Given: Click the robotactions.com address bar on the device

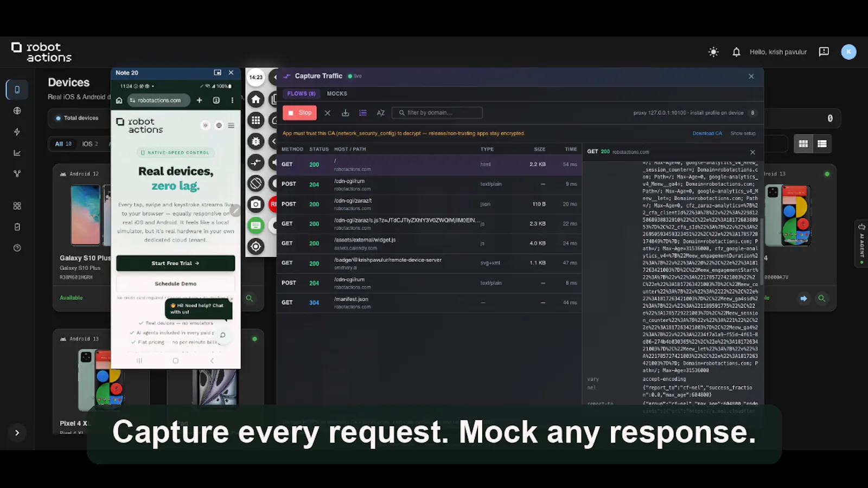Looking at the screenshot, I should point(159,100).
